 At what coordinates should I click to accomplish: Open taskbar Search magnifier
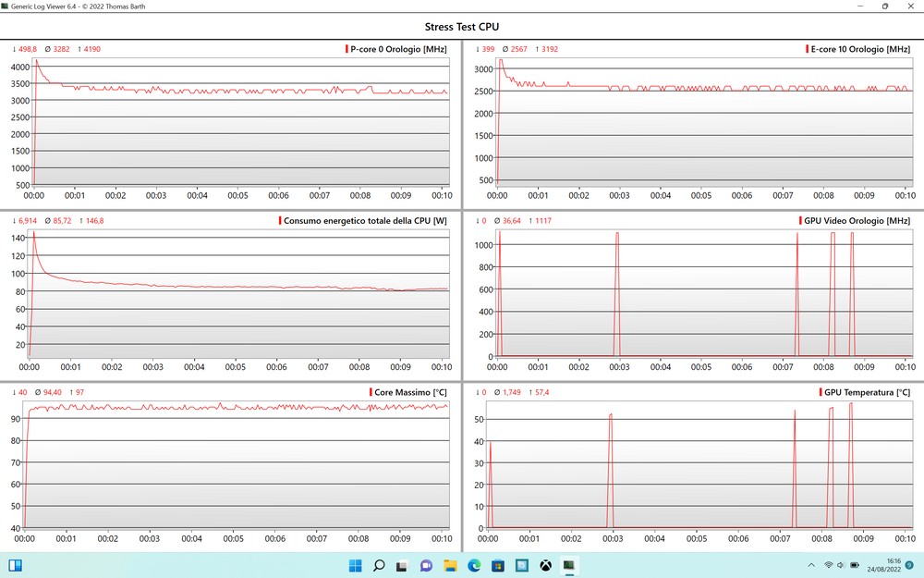(x=379, y=565)
